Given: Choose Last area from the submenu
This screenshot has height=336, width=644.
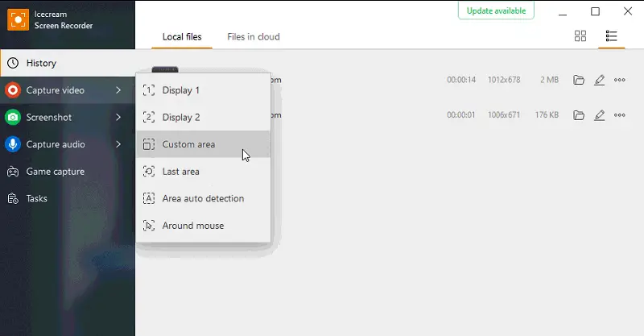Looking at the screenshot, I should pos(203,172).
